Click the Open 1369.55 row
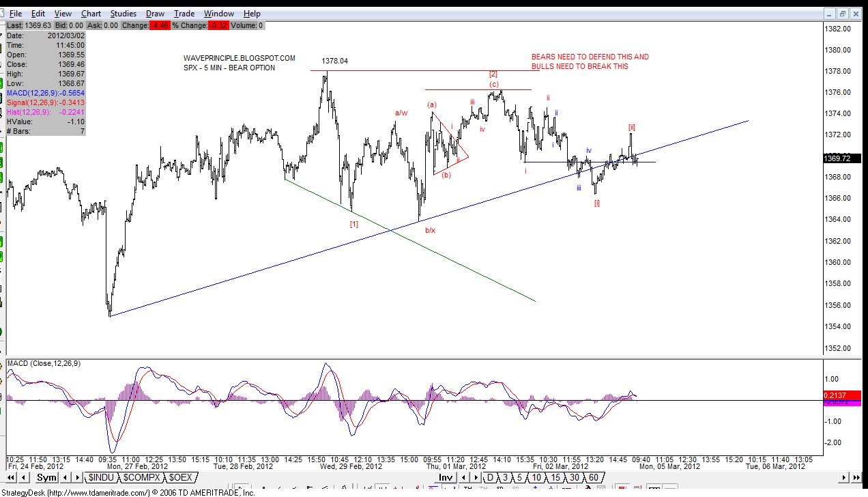Image resolution: width=868 pixels, height=497 pixels. pyautogui.click(x=46, y=55)
